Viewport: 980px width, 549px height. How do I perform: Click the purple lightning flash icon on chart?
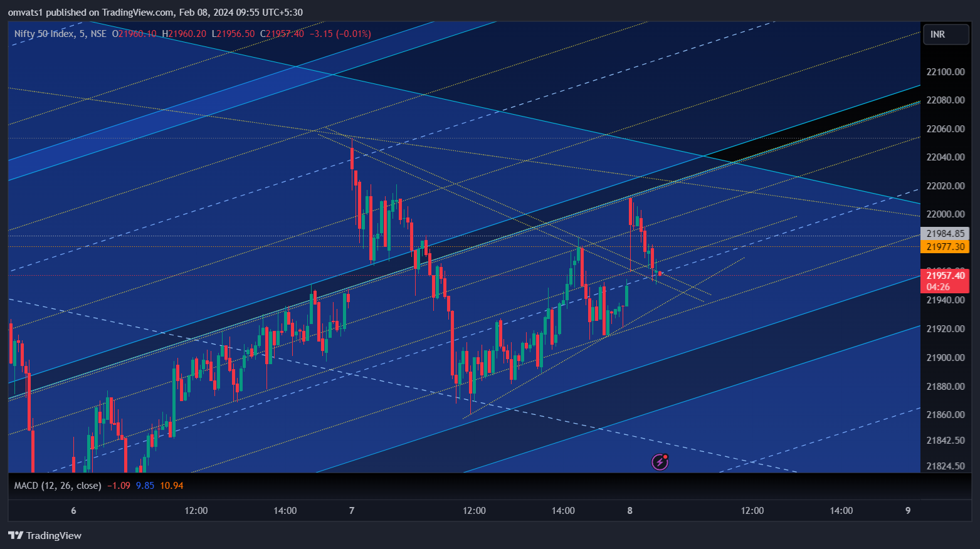click(660, 462)
